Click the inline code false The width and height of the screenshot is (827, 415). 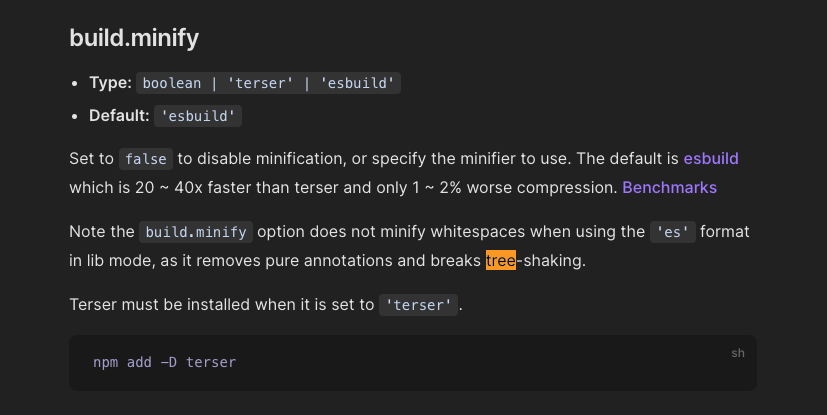146,159
